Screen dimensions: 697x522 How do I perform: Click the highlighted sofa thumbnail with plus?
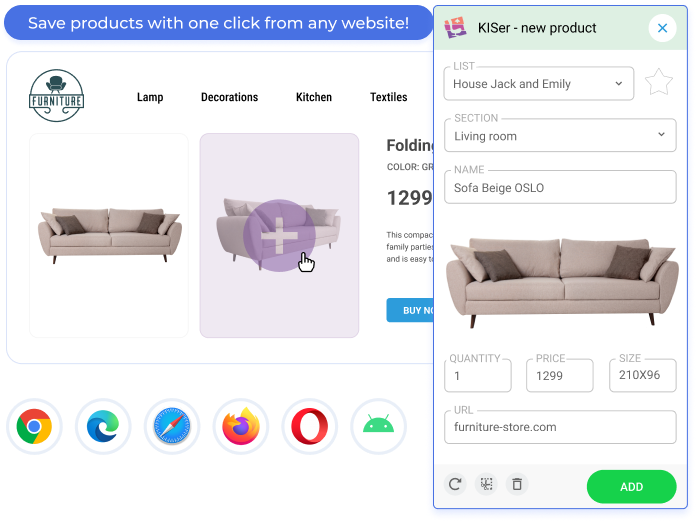(x=279, y=235)
